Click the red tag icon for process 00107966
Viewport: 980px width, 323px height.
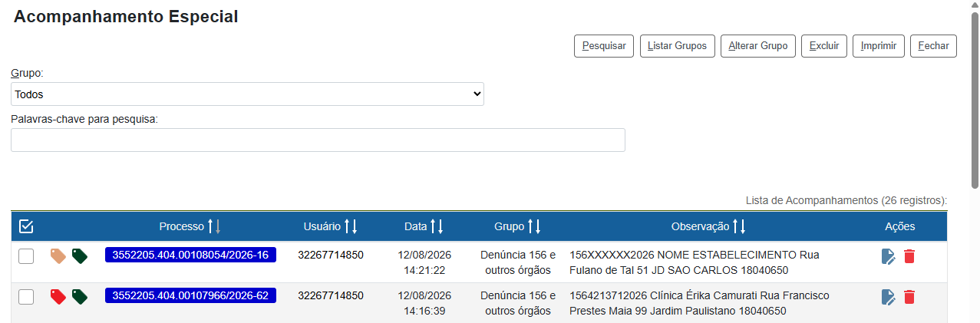[x=58, y=296]
